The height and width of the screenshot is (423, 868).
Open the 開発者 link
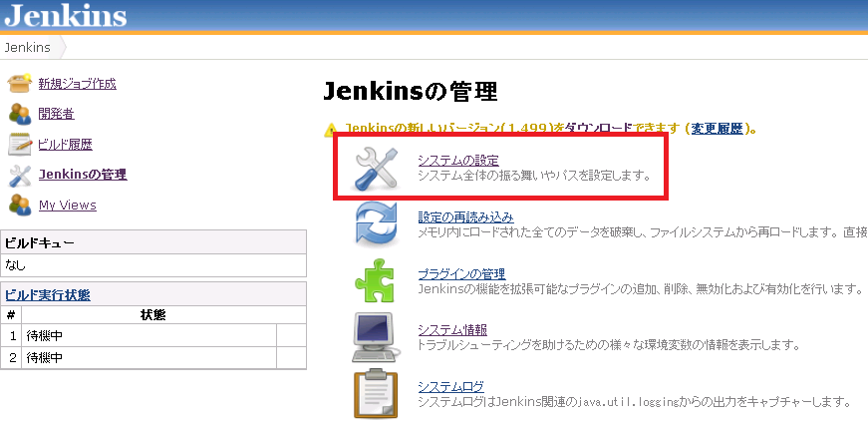tap(57, 114)
